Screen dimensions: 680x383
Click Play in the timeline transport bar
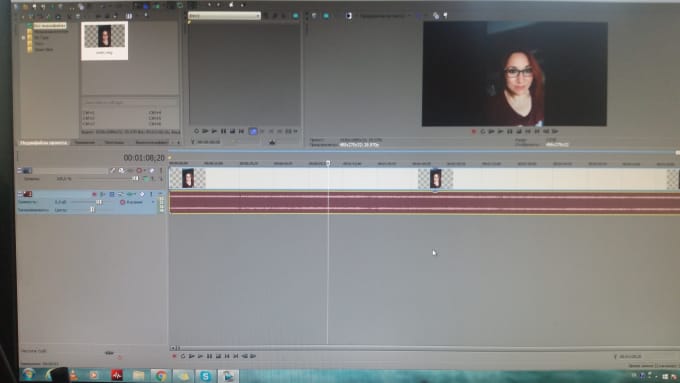coord(200,356)
